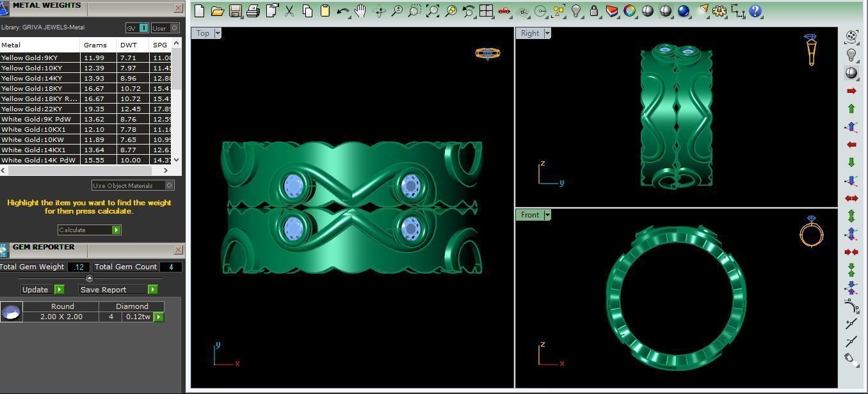Click the light bulb icon in right sidebar
This screenshot has height=394, width=868.
[x=851, y=55]
